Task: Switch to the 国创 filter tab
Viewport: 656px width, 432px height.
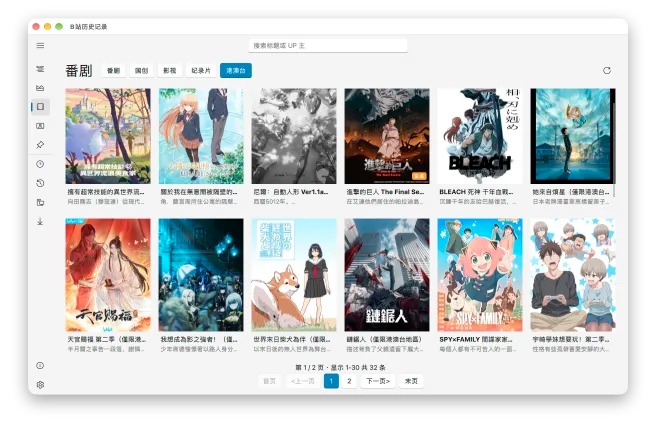Action: point(141,71)
